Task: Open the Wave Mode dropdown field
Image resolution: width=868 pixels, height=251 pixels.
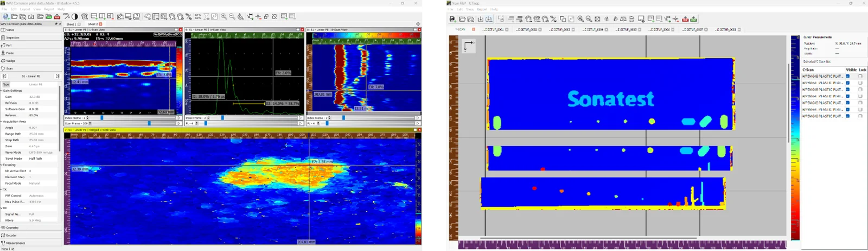Action: (42, 153)
